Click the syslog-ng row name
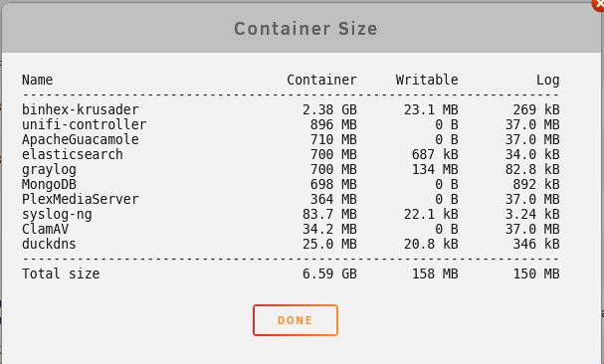The height and width of the screenshot is (364, 604). 57,215
